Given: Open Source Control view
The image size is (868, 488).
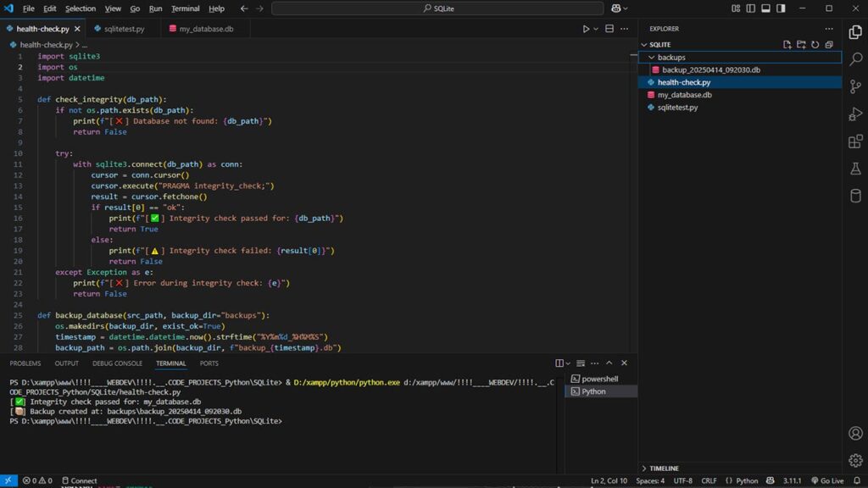Looking at the screenshot, I should click(x=855, y=86).
